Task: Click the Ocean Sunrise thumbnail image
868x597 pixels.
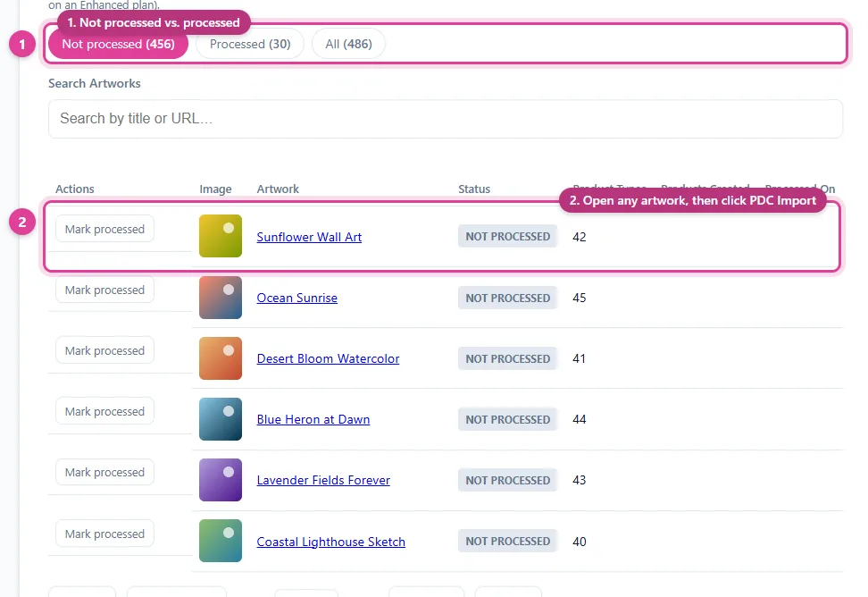Action: coord(221,298)
